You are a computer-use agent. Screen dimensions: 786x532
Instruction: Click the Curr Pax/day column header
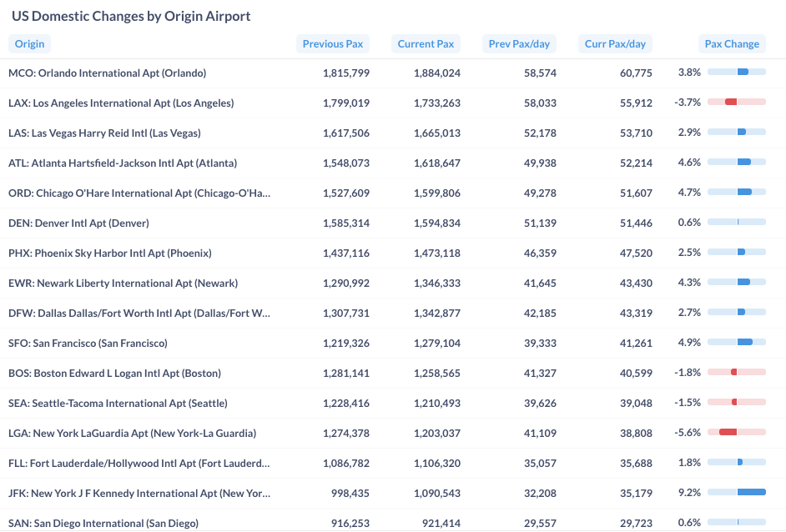pos(615,44)
